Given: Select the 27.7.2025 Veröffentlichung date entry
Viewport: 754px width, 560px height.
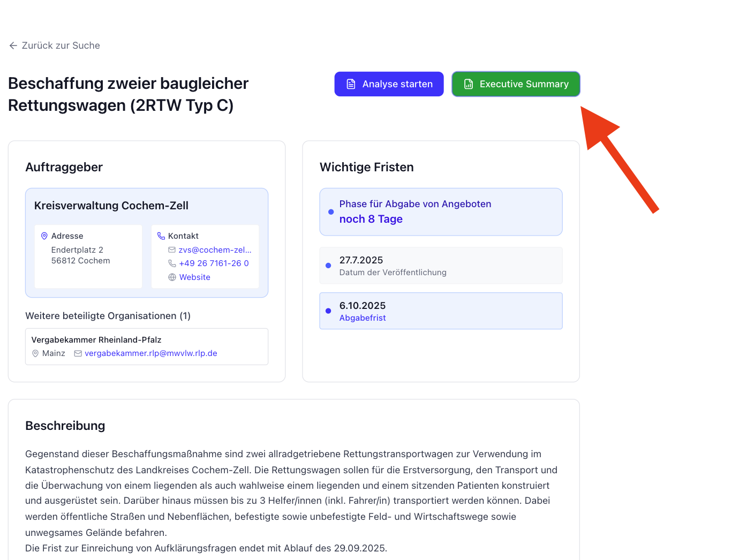Looking at the screenshot, I should (441, 266).
